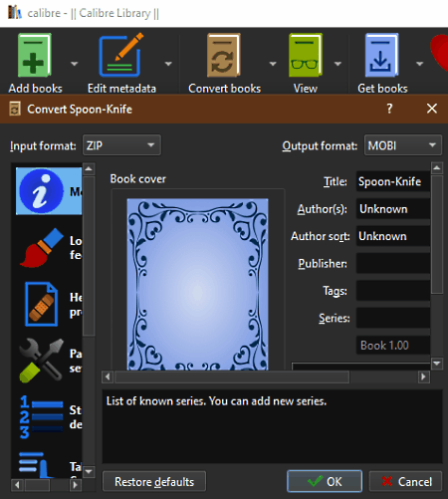The width and height of the screenshot is (448, 499).
Task: Click the help question mark button
Action: coord(389,109)
